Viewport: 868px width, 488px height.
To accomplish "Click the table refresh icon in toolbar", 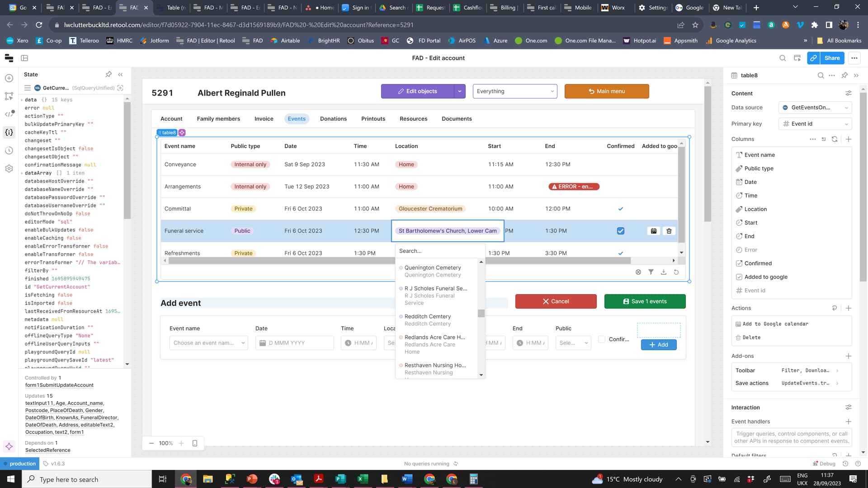I will [676, 272].
